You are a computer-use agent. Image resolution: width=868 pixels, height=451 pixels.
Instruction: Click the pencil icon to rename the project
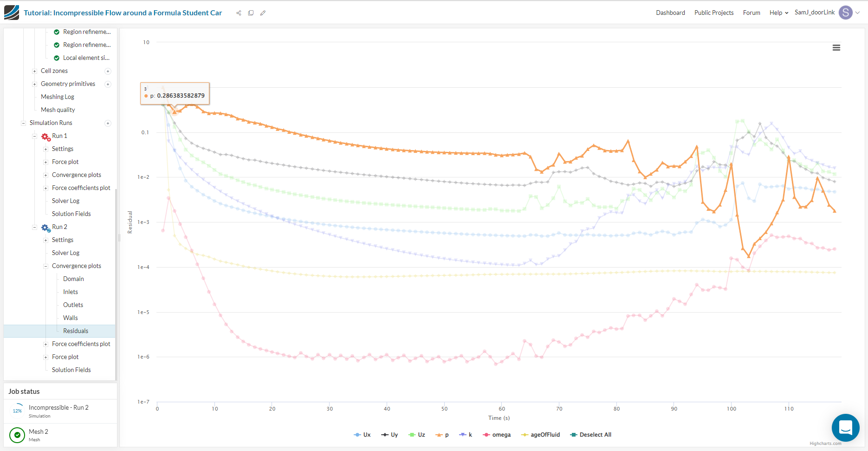pyautogui.click(x=263, y=13)
